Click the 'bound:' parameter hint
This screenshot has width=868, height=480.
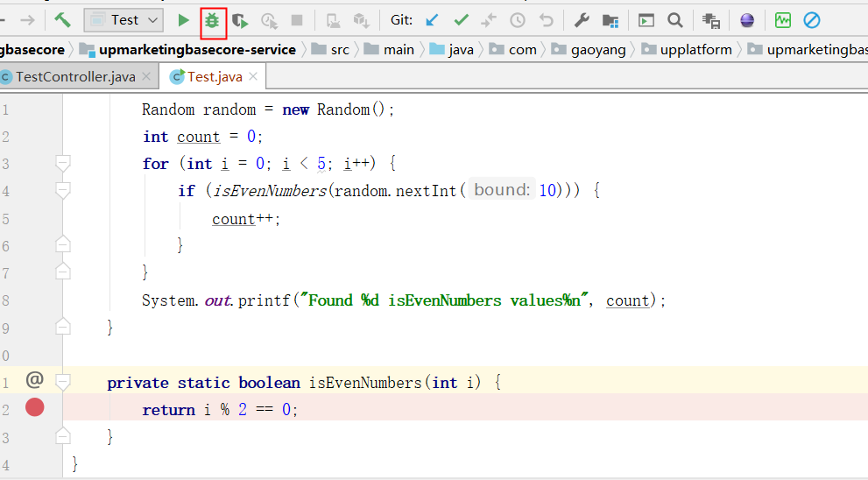click(502, 190)
